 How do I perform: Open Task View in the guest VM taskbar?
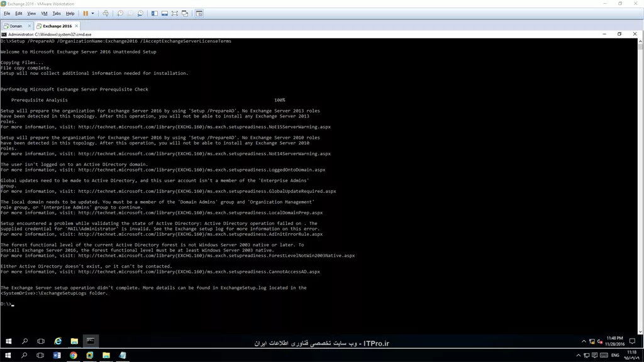tap(41, 341)
